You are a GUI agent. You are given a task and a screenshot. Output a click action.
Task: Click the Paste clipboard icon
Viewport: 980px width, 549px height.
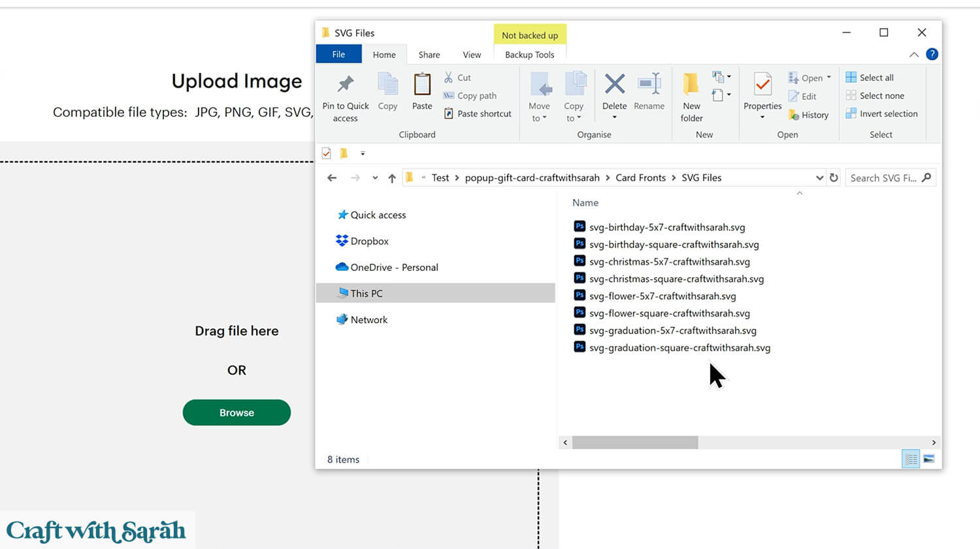pyautogui.click(x=422, y=85)
